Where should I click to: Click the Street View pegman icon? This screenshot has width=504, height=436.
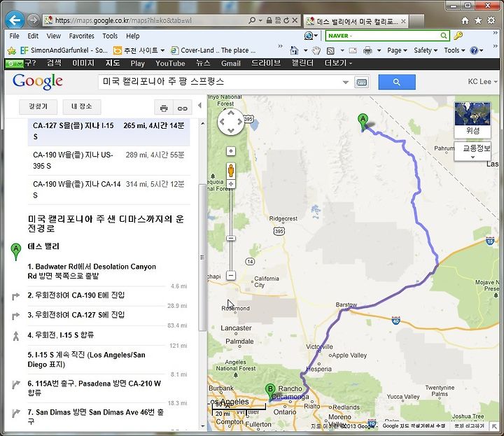pos(231,171)
